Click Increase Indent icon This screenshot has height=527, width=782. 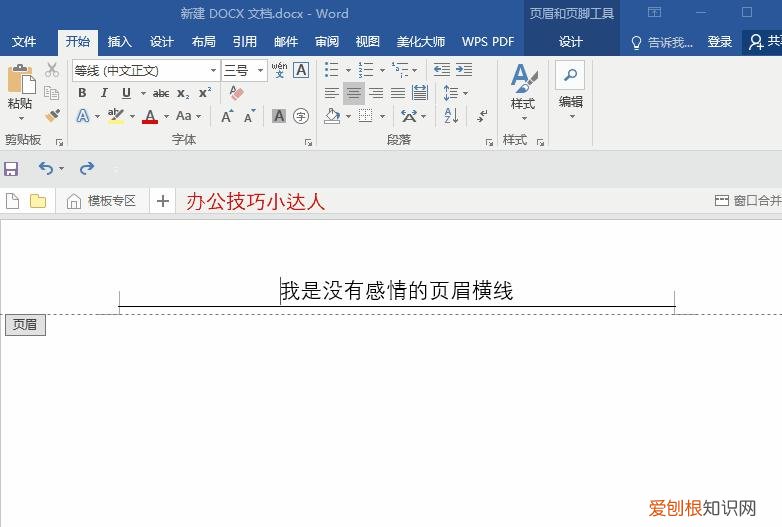pyautogui.click(x=464, y=70)
